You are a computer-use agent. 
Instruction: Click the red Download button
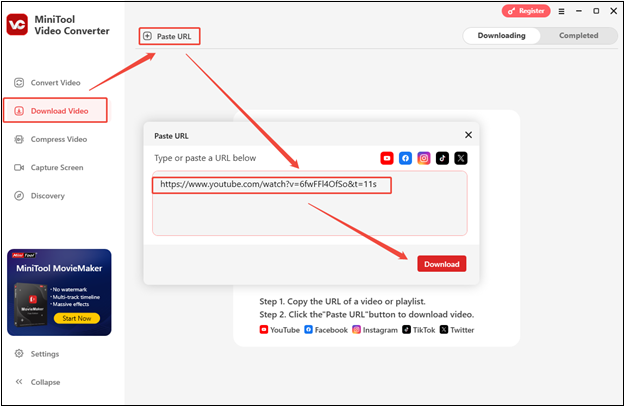(x=442, y=264)
